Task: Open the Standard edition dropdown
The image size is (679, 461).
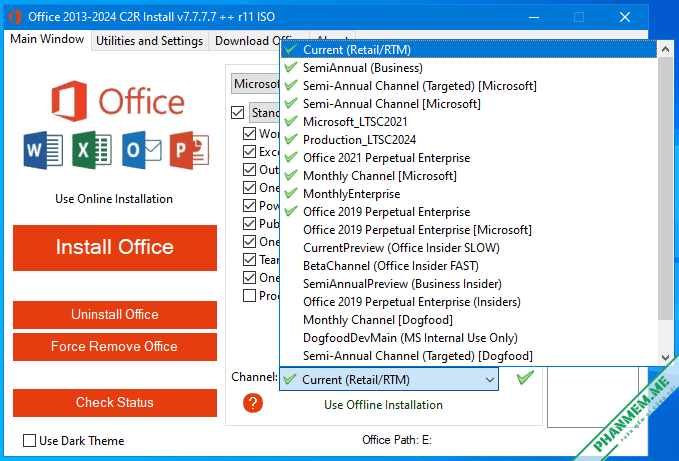Action: [x=265, y=113]
